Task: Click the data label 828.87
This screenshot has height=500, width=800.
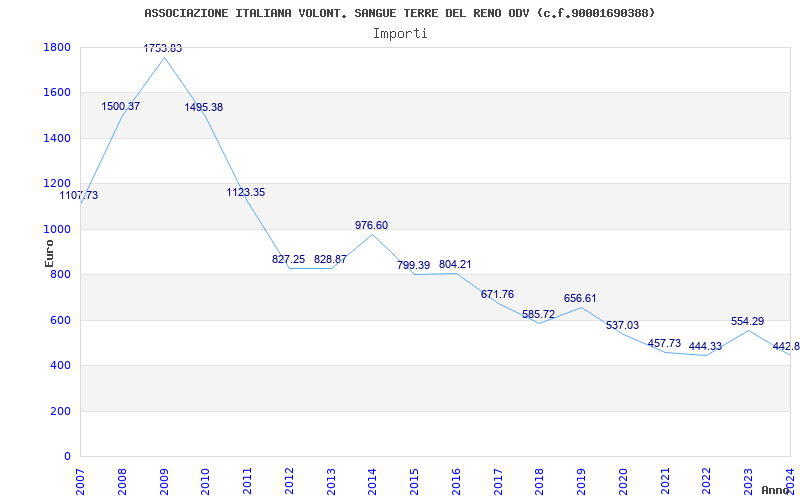Action: 330,260
